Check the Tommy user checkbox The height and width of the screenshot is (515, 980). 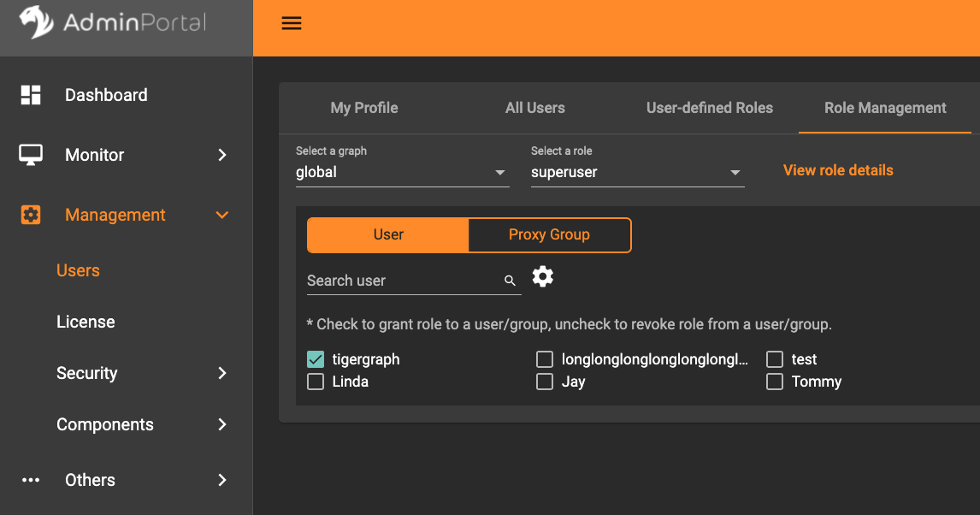click(x=775, y=382)
